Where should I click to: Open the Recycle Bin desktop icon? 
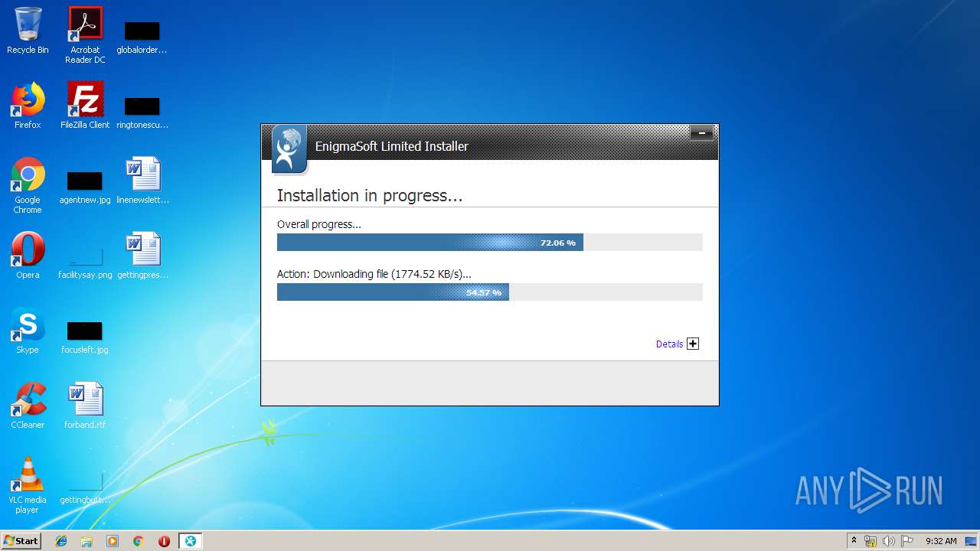click(x=28, y=31)
